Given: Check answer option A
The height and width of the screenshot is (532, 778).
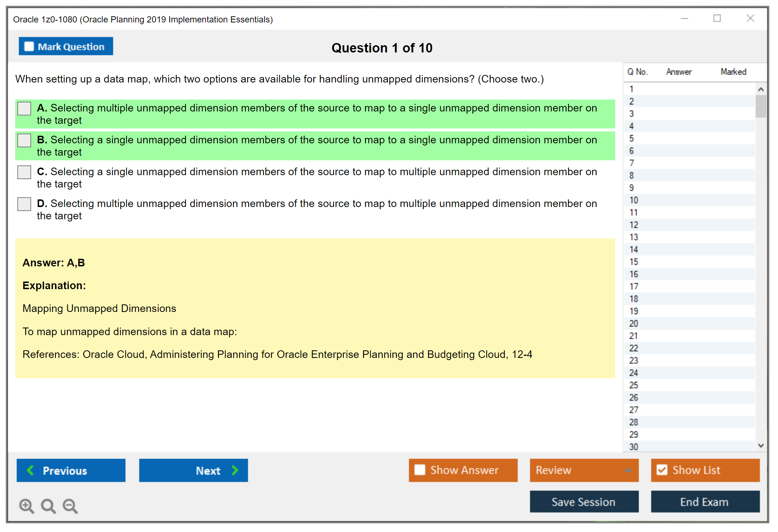Looking at the screenshot, I should coord(24,108).
